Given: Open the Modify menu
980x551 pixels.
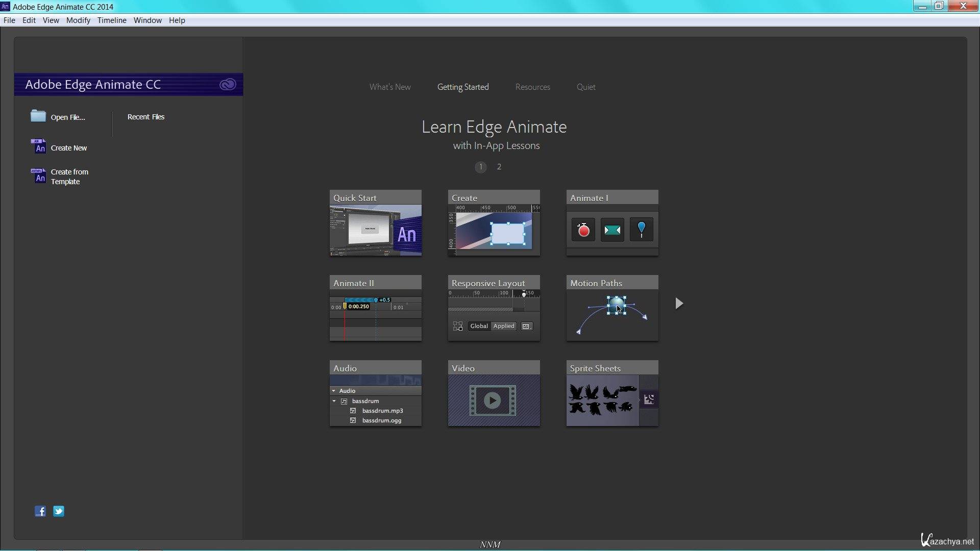Looking at the screenshot, I should pyautogui.click(x=78, y=20).
